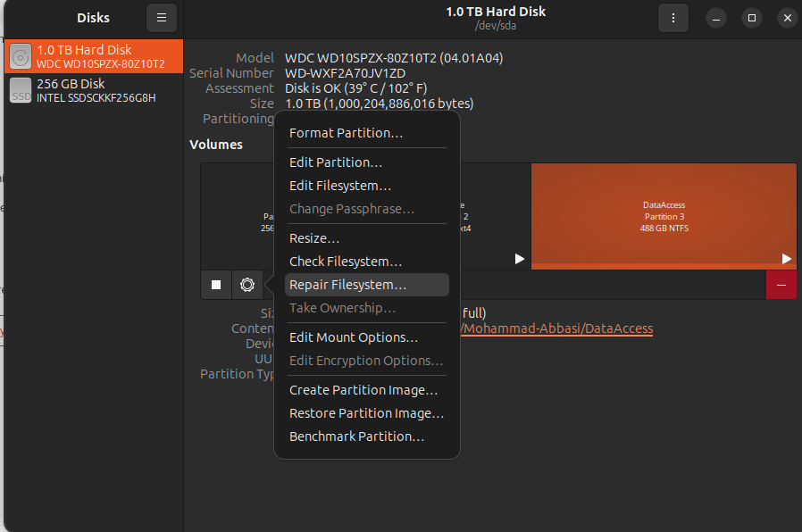This screenshot has width=802, height=532.
Task: Click the red delete partition minus button
Action: (781, 285)
